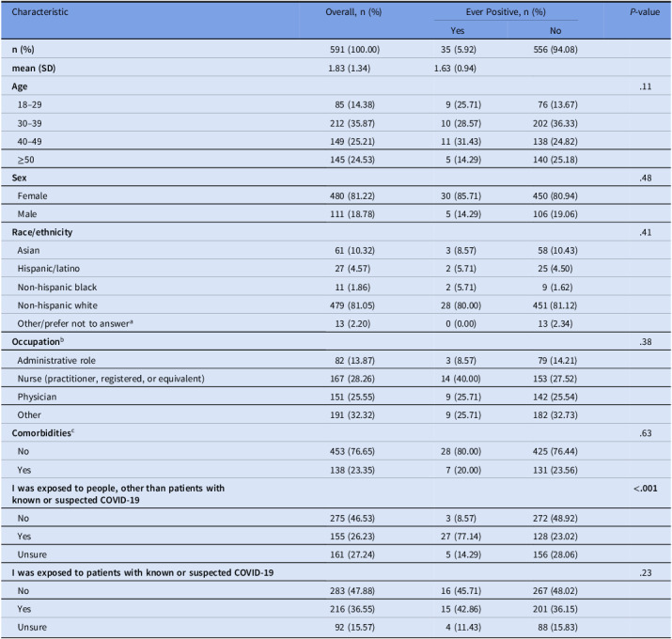Image resolution: width=672 pixels, height=639 pixels.
Task: Select the '479 (81.05)' cell
Action: (352, 305)
